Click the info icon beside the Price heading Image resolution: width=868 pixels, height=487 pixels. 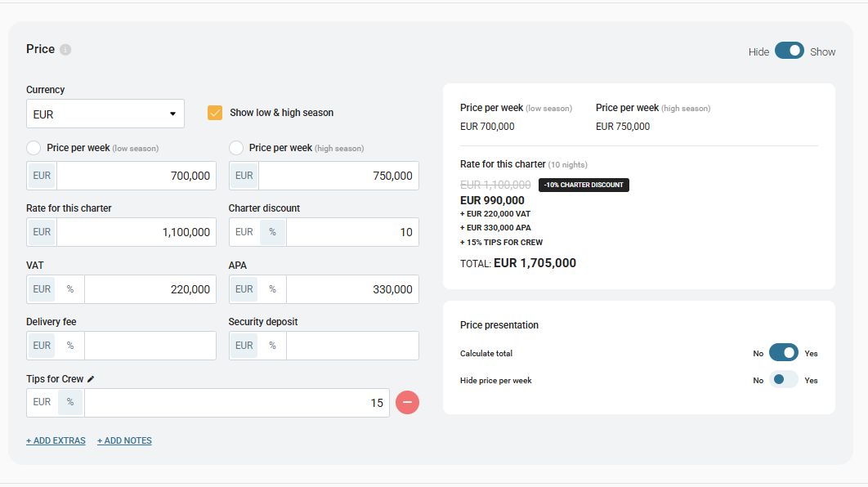click(x=65, y=49)
